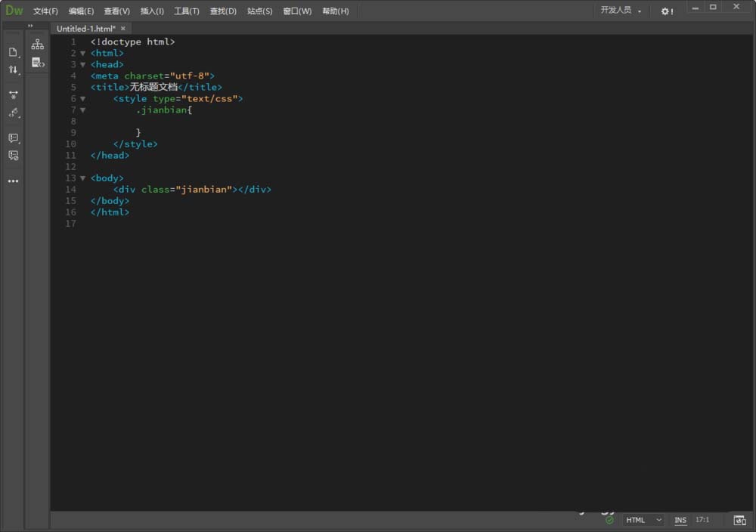Screen dimensions: 756x532
Task: Open the real-time browser preview icon
Action: tap(739, 520)
